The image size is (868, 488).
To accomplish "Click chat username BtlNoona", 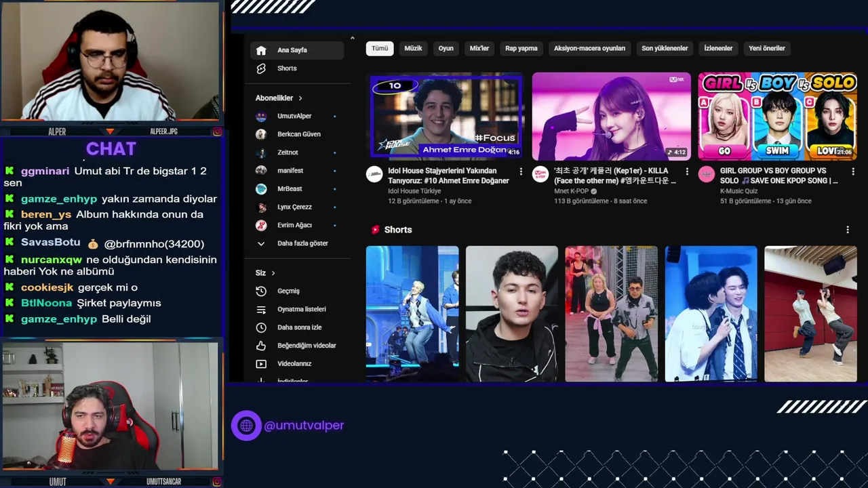I will pyautogui.click(x=47, y=304).
